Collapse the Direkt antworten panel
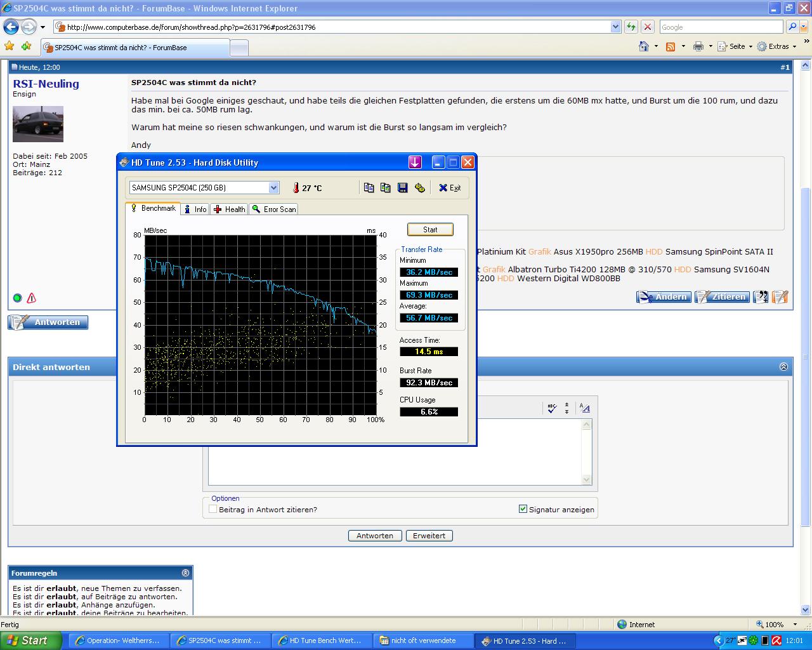Image resolution: width=812 pixels, height=650 pixels. [783, 367]
